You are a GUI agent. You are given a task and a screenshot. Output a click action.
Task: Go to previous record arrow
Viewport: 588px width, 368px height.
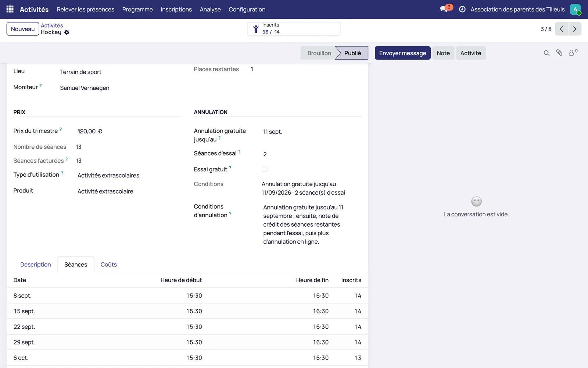[562, 29]
